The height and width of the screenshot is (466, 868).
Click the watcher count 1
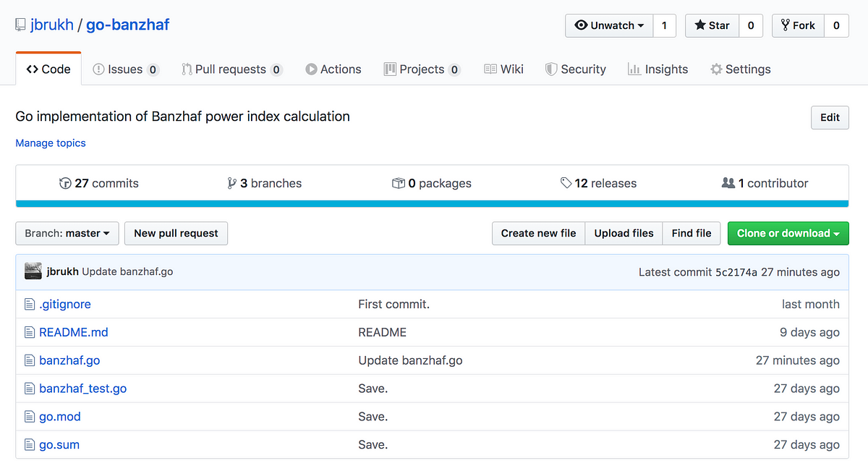click(x=664, y=25)
